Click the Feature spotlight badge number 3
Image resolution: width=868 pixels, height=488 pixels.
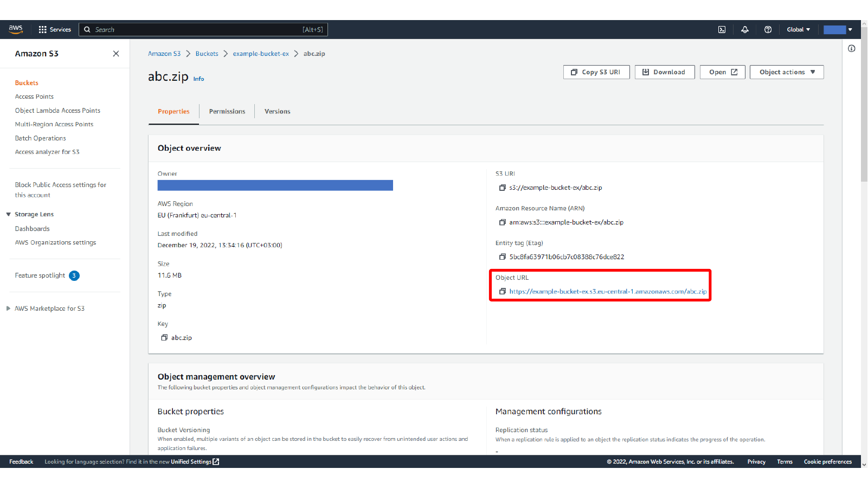pos(74,275)
